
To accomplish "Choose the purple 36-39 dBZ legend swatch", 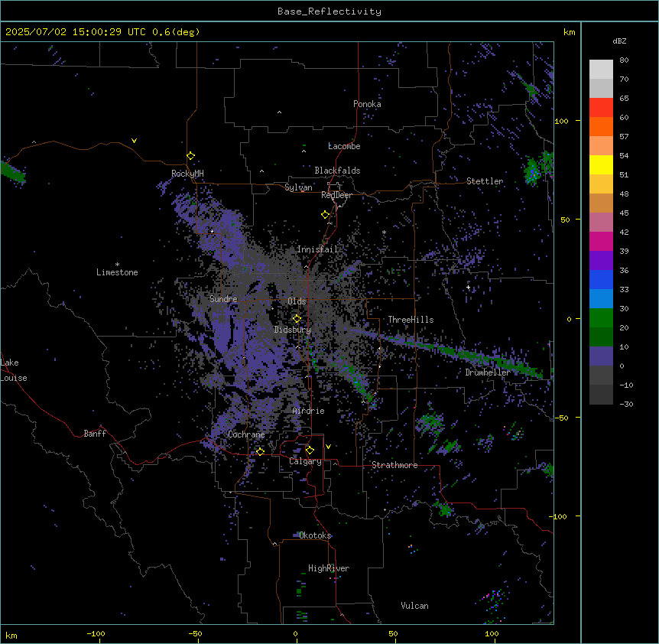I will click(601, 261).
